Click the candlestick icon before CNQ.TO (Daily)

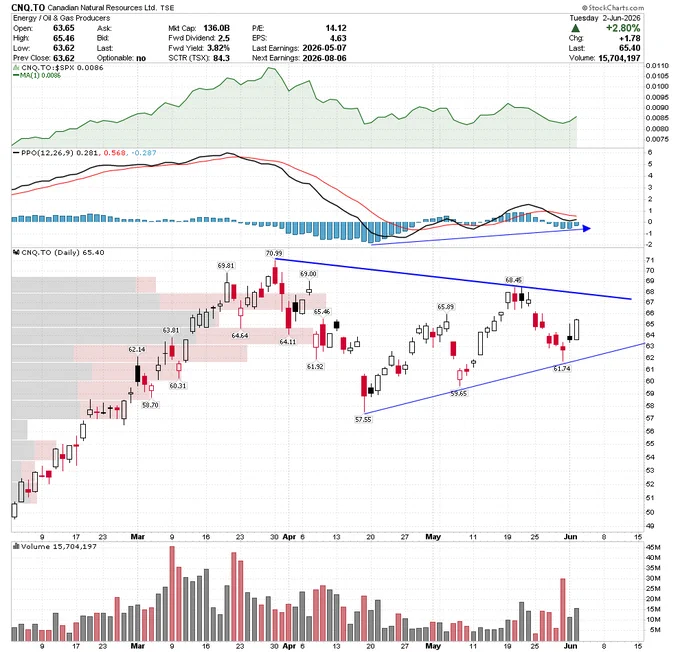tap(16, 252)
